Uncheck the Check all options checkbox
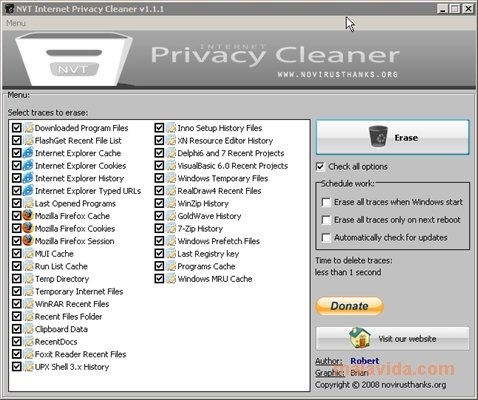The image size is (478, 400). 320,166
